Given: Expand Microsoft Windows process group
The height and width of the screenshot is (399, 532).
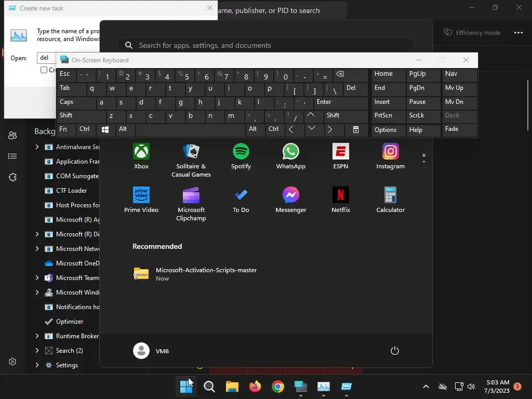Looking at the screenshot, I should point(37,292).
